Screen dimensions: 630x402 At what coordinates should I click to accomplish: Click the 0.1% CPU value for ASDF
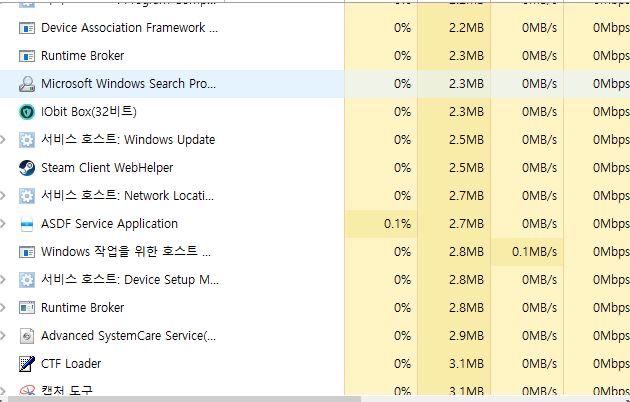tap(398, 224)
